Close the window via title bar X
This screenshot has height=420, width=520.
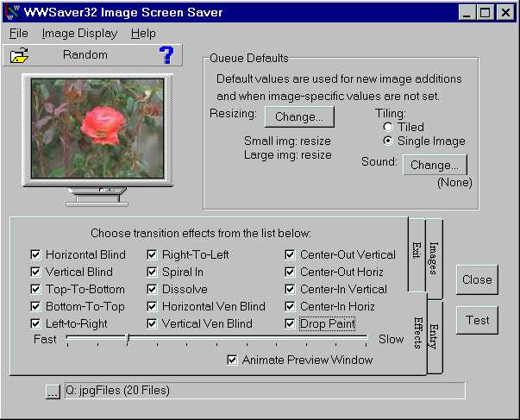point(505,13)
